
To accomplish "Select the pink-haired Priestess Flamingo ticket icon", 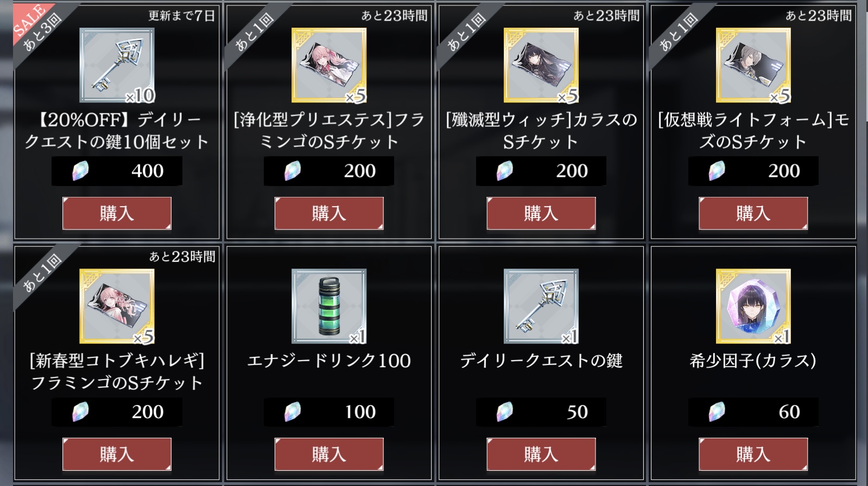I will coord(329,66).
